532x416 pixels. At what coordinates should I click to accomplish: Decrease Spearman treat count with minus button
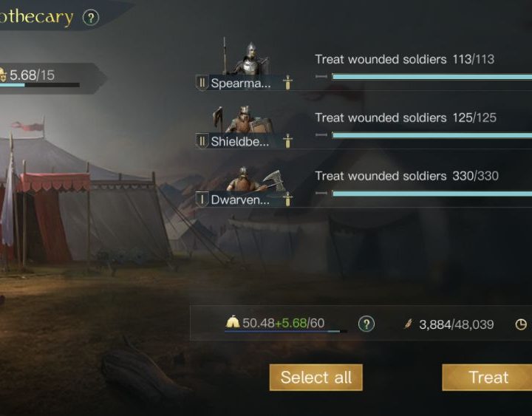321,76
